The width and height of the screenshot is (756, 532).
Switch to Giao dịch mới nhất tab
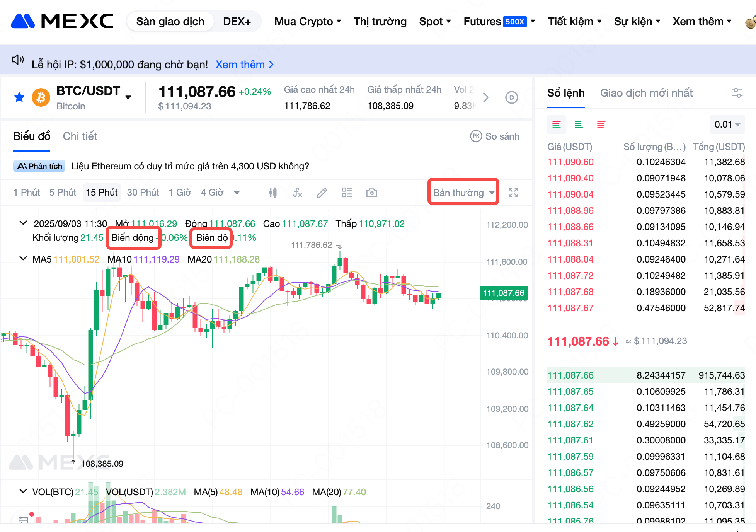(646, 93)
